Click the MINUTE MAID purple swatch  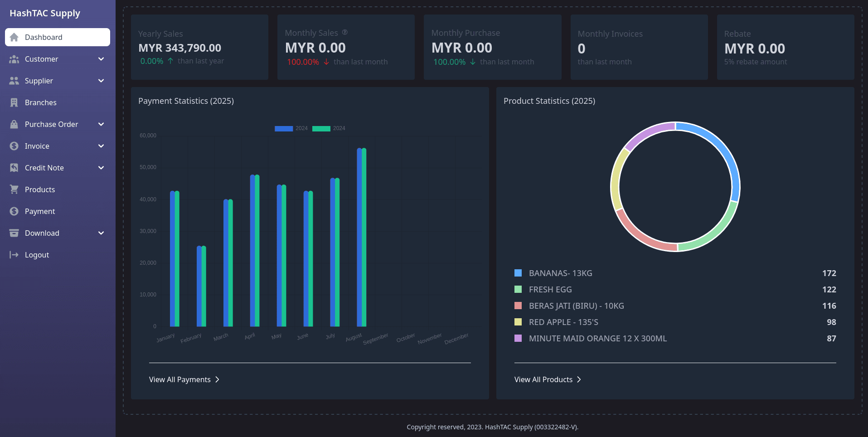pyautogui.click(x=518, y=338)
